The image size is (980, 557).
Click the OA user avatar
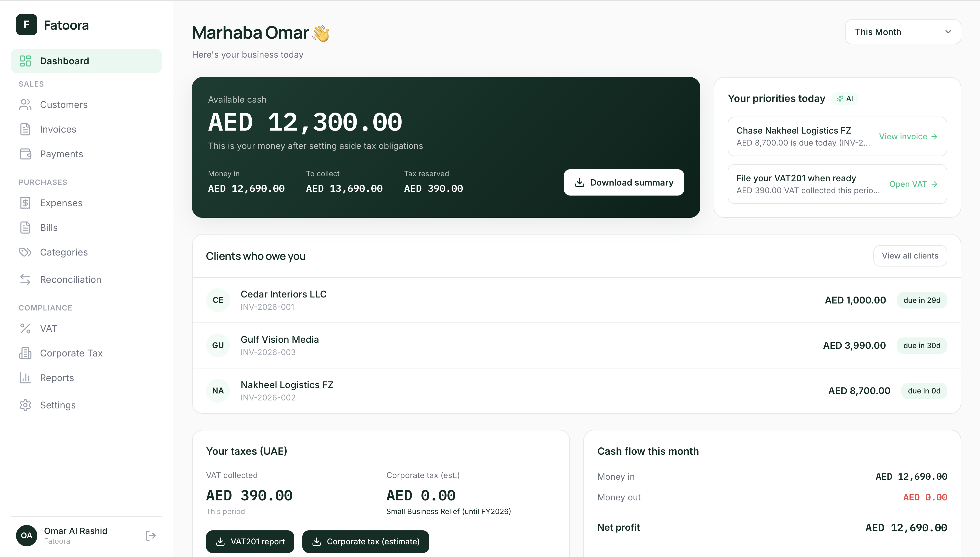pyautogui.click(x=26, y=536)
